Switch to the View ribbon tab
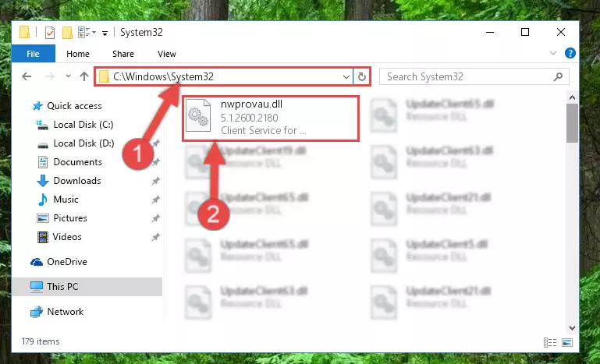This screenshot has height=364, width=600. point(167,54)
